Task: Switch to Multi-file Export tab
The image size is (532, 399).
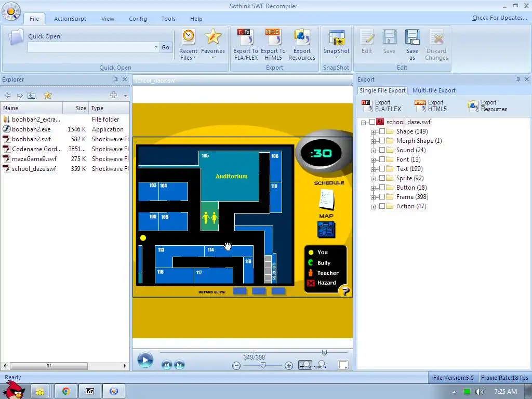Action: point(434,90)
